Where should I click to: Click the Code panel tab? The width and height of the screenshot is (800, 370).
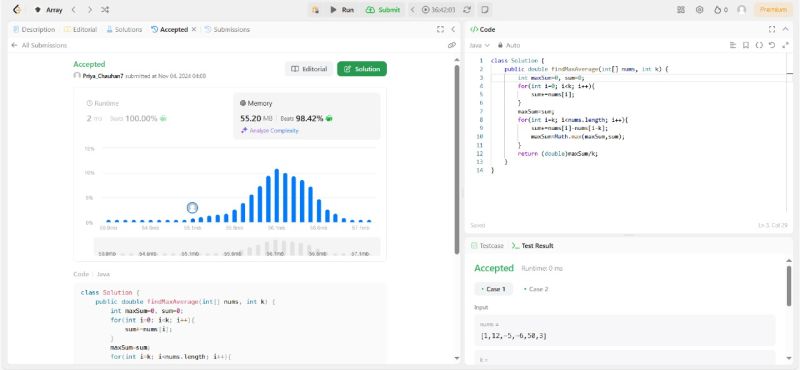point(483,30)
